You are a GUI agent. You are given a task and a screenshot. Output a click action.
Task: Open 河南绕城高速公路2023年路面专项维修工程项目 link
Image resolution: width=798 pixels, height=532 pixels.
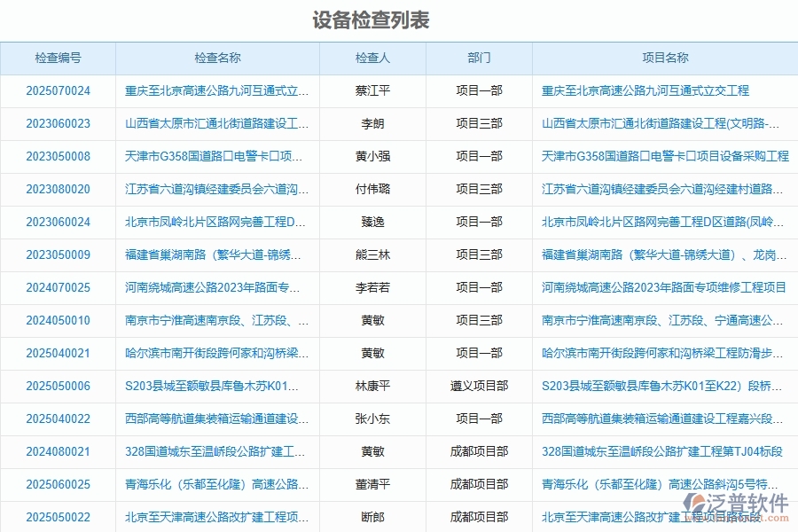663,287
